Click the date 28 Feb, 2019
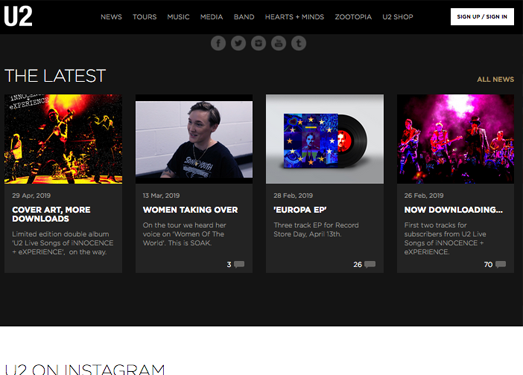 point(293,196)
